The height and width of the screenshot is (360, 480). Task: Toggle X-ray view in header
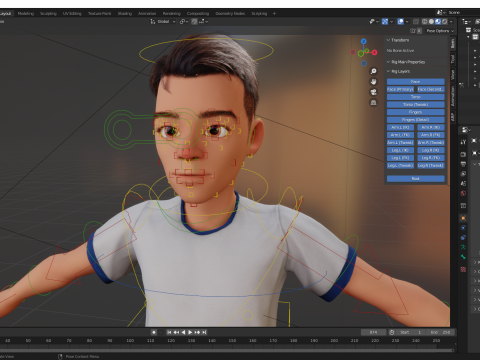(x=416, y=21)
